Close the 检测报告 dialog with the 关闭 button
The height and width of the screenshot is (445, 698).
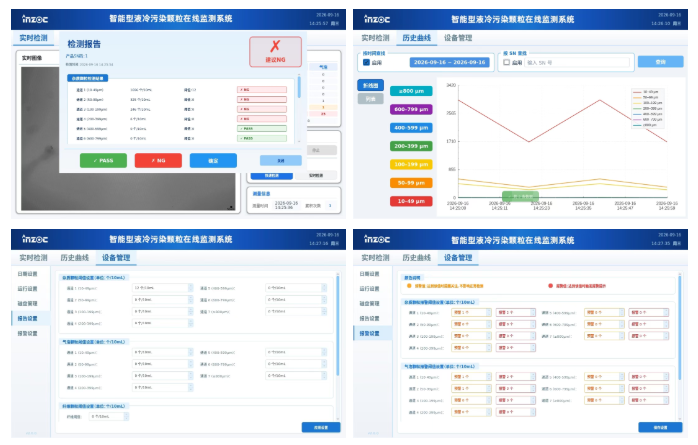(280, 161)
